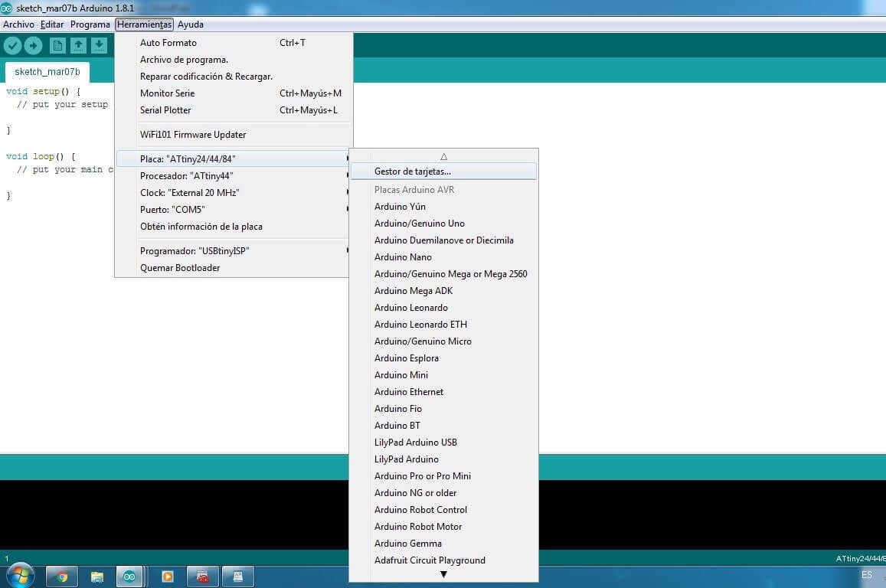Image resolution: width=886 pixels, height=588 pixels.
Task: Select LilyPad Arduino USB
Action: tap(443, 443)
